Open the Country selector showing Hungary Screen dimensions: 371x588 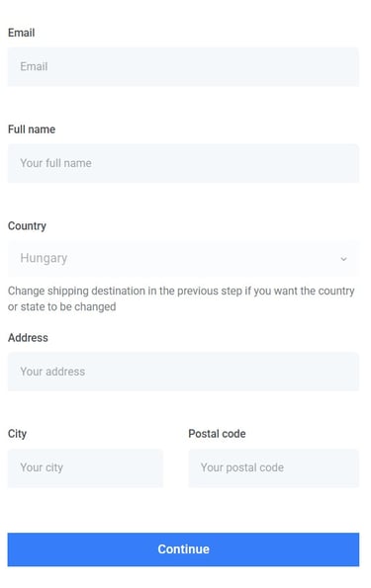[183, 259]
